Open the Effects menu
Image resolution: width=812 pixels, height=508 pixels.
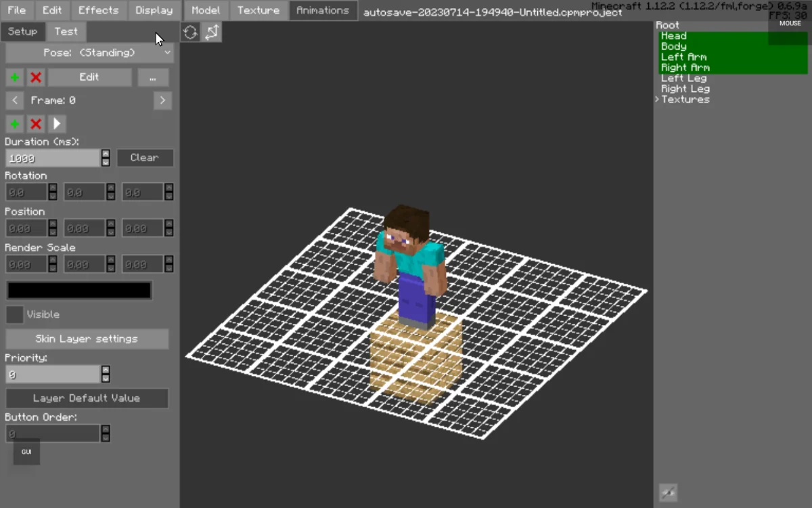(98, 10)
